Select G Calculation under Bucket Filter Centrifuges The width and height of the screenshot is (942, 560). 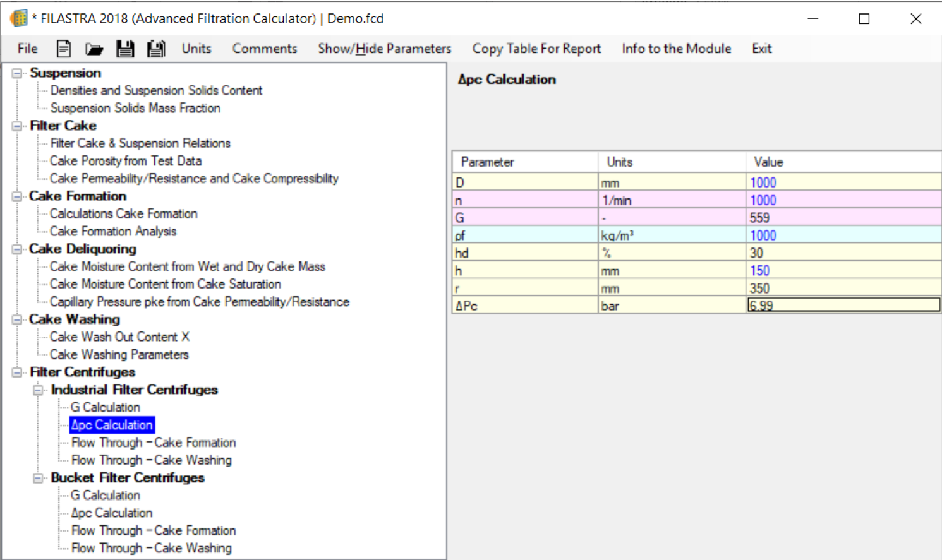coord(106,496)
